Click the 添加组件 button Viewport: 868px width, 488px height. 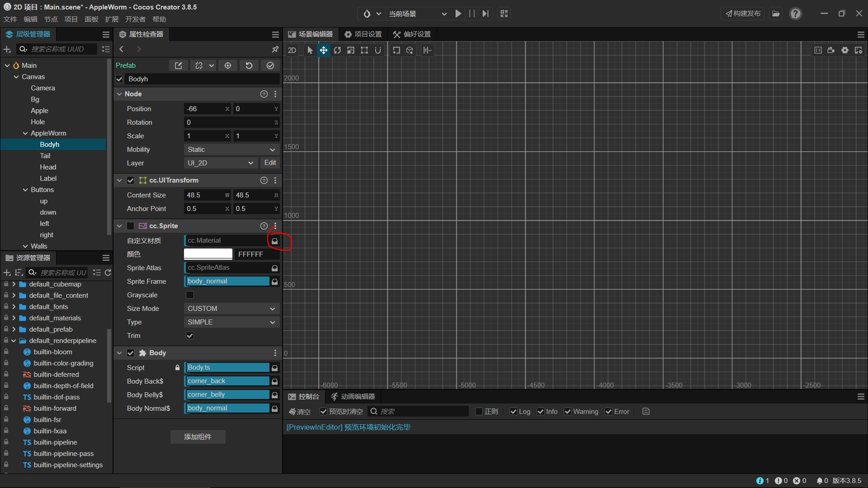(198, 437)
